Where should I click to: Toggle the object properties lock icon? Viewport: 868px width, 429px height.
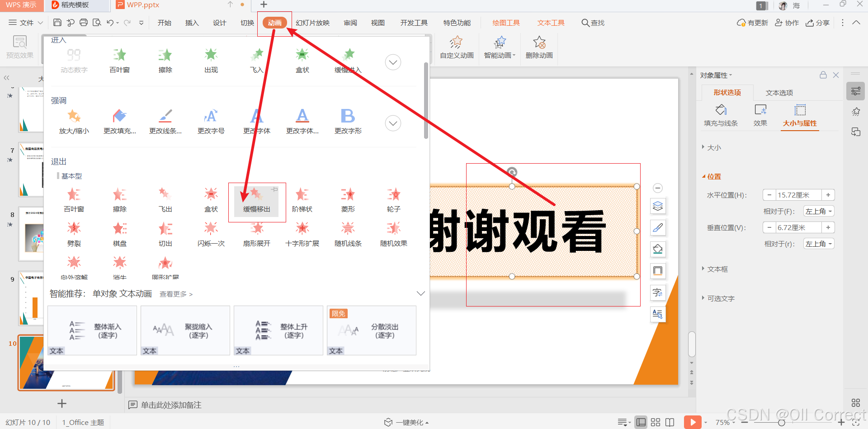tap(823, 75)
